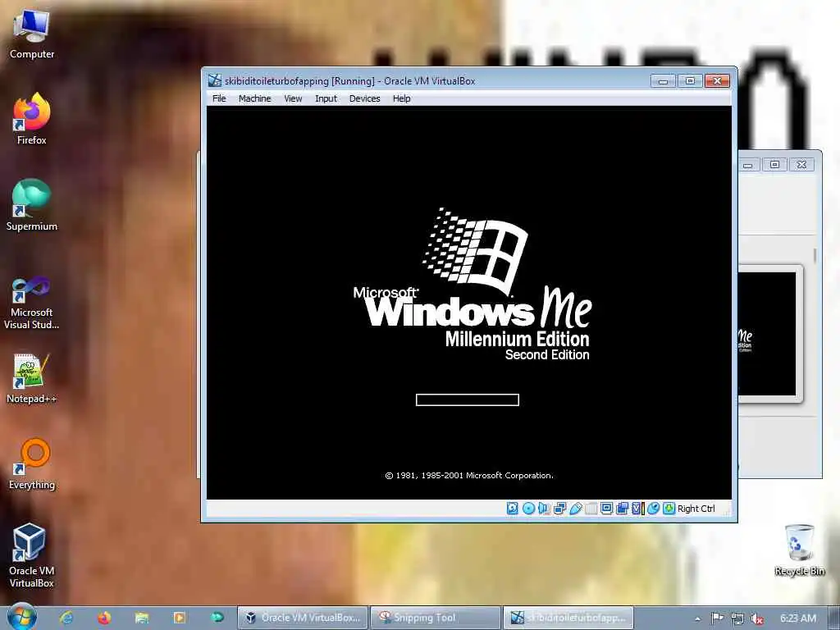Close the background VirtualBox Manager window
840x630 pixels.
801,164
